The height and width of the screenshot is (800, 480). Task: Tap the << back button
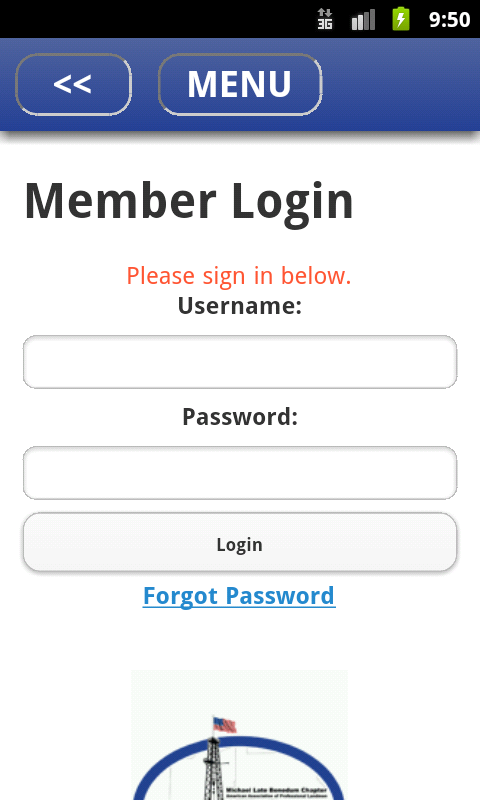pos(73,84)
